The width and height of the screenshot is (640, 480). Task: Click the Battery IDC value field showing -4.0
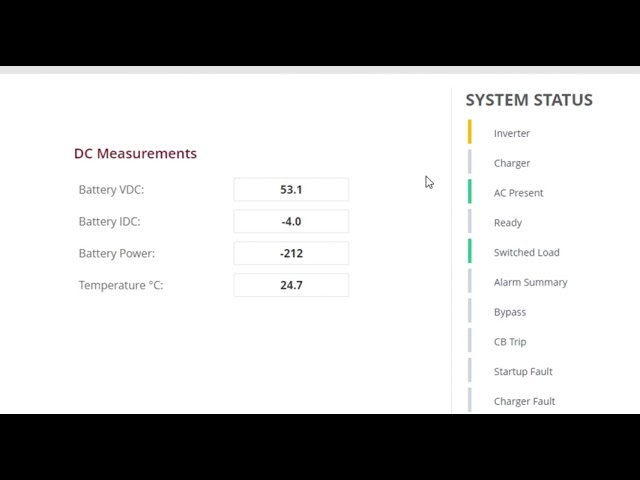click(x=291, y=222)
